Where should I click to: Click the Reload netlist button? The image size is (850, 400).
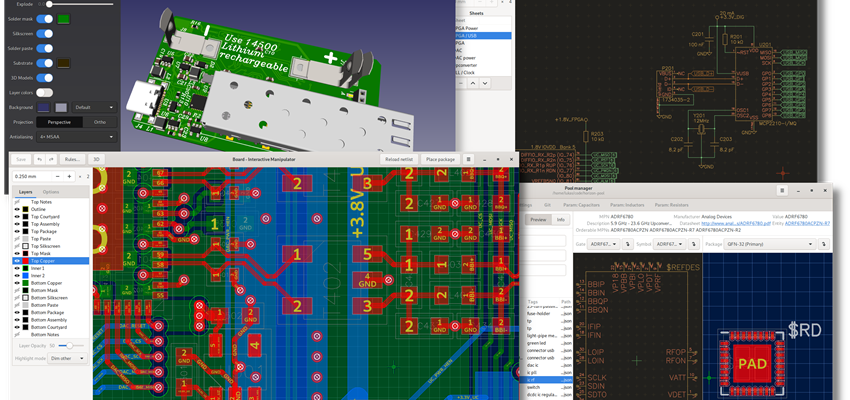pos(398,159)
